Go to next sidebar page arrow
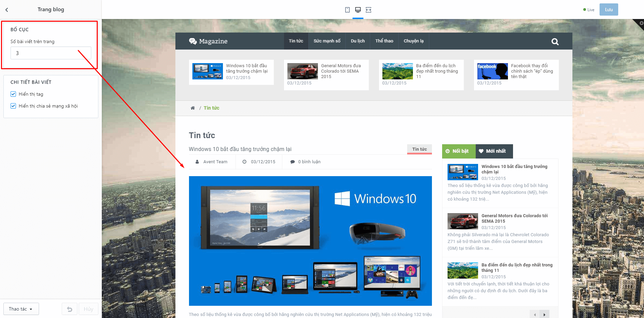 point(544,315)
